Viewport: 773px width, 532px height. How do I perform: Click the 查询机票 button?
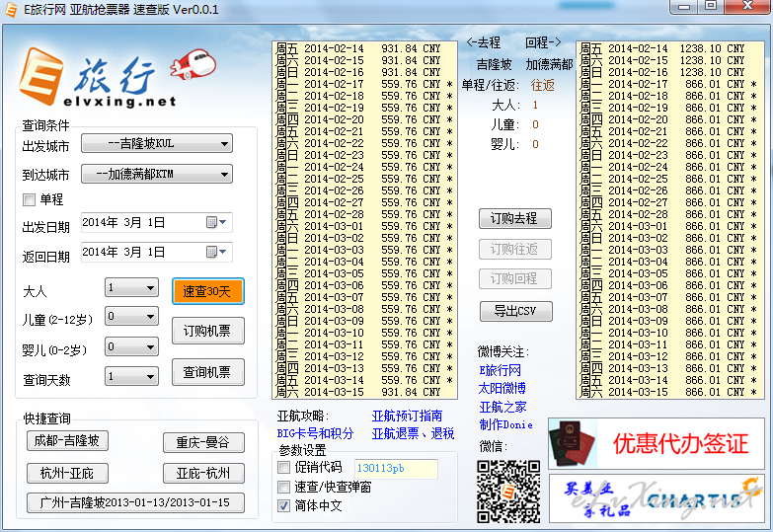[x=208, y=372]
